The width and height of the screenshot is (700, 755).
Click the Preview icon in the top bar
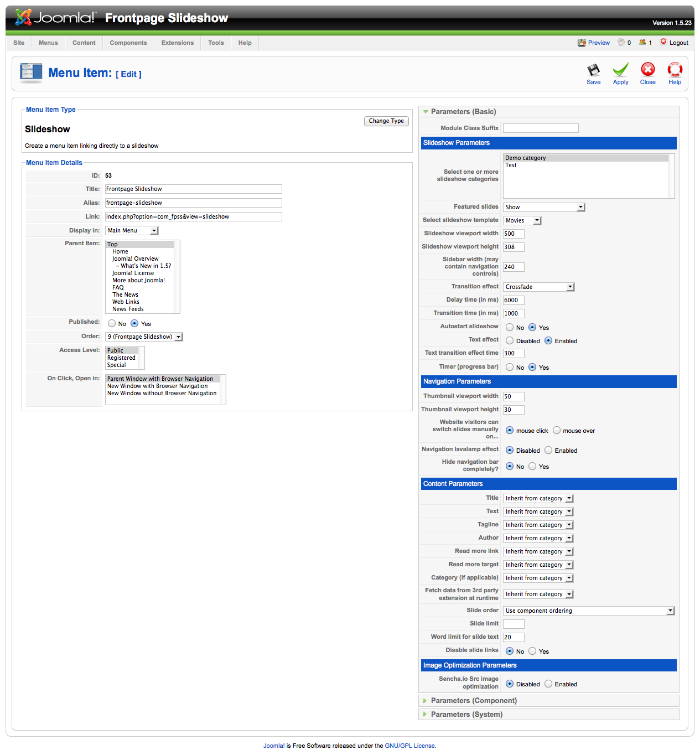(582, 43)
